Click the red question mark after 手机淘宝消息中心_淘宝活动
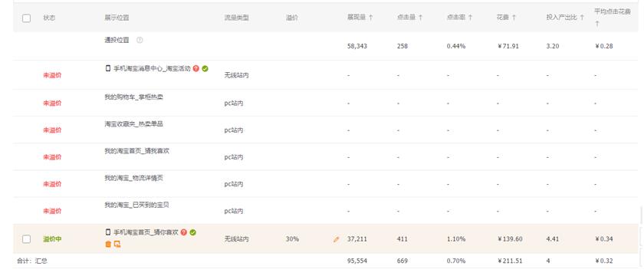Image resolution: width=644 pixels, height=276 pixels. pyautogui.click(x=196, y=68)
